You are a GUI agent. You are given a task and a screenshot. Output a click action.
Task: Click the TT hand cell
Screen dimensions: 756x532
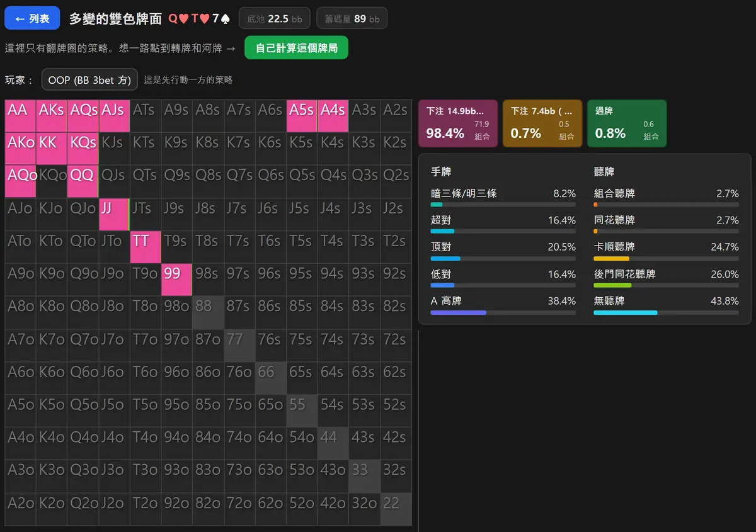click(146, 247)
